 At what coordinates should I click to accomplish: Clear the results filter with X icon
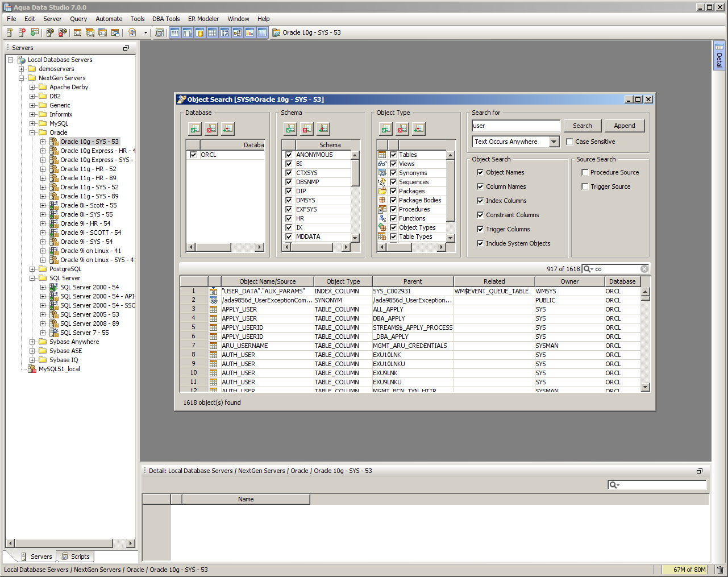click(x=644, y=269)
